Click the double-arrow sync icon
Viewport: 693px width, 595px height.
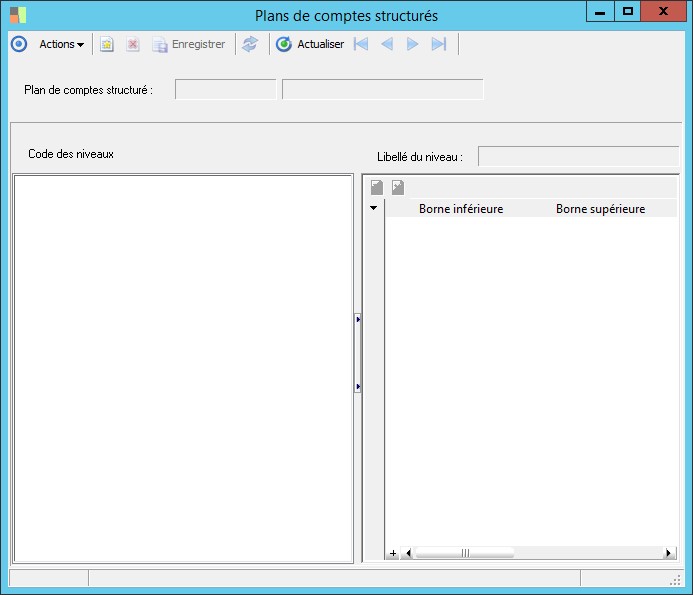pyautogui.click(x=250, y=44)
